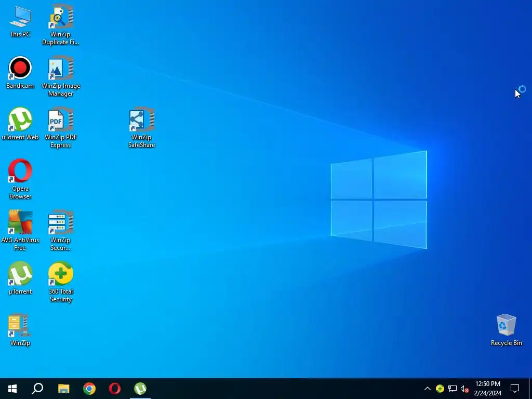
Task: Select the WinZip PDF Express shortcut
Action: (x=61, y=128)
